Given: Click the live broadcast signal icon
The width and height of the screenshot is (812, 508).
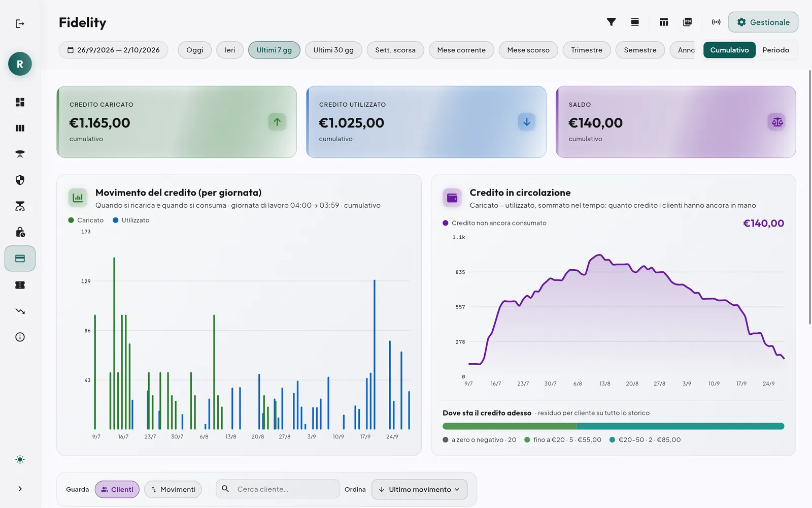Looking at the screenshot, I should click(716, 22).
